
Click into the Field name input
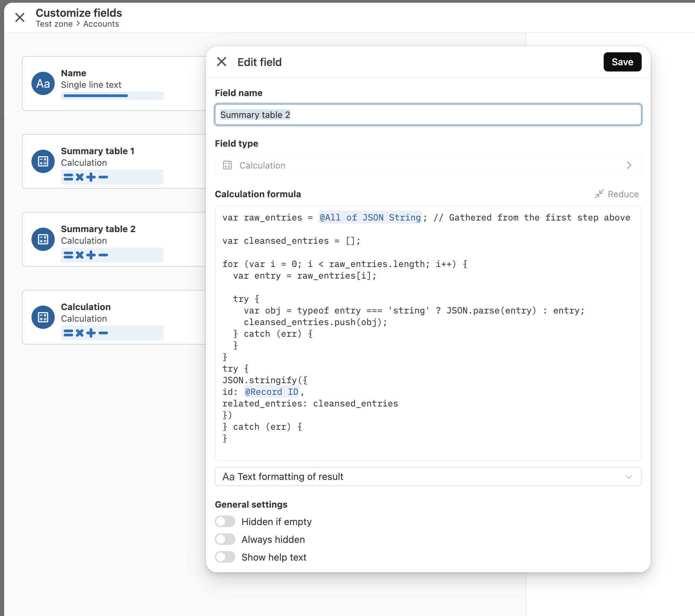(428, 115)
